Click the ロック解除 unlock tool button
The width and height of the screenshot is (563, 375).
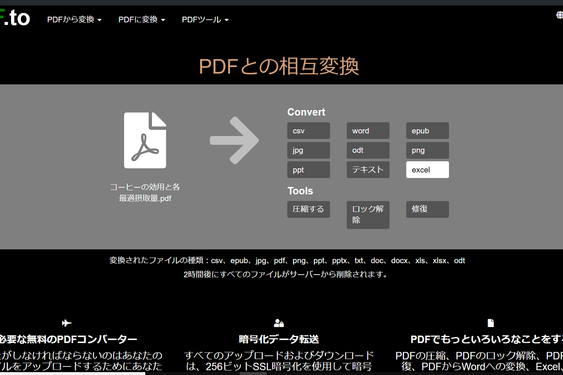[368, 215]
